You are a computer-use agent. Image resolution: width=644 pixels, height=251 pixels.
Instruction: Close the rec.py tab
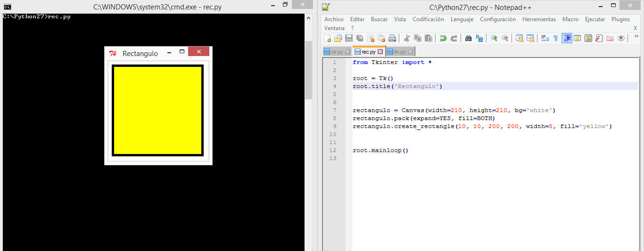[381, 52]
